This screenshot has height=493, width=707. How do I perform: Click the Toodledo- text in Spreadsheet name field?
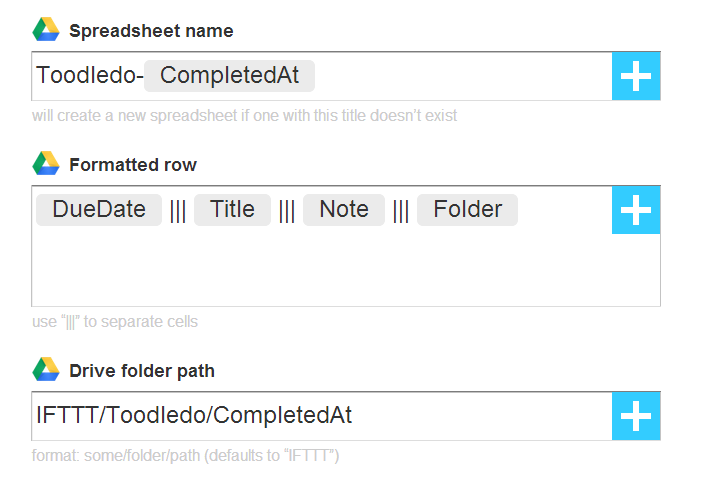coord(90,75)
